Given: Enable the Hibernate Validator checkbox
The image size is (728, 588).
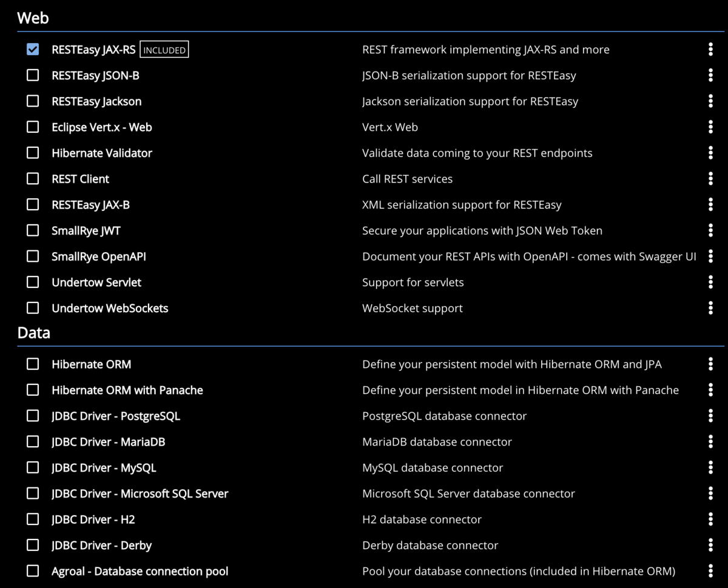Looking at the screenshot, I should 33,153.
